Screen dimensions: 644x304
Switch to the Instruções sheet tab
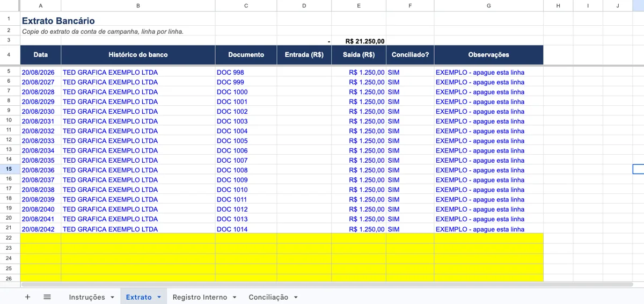(x=87, y=297)
